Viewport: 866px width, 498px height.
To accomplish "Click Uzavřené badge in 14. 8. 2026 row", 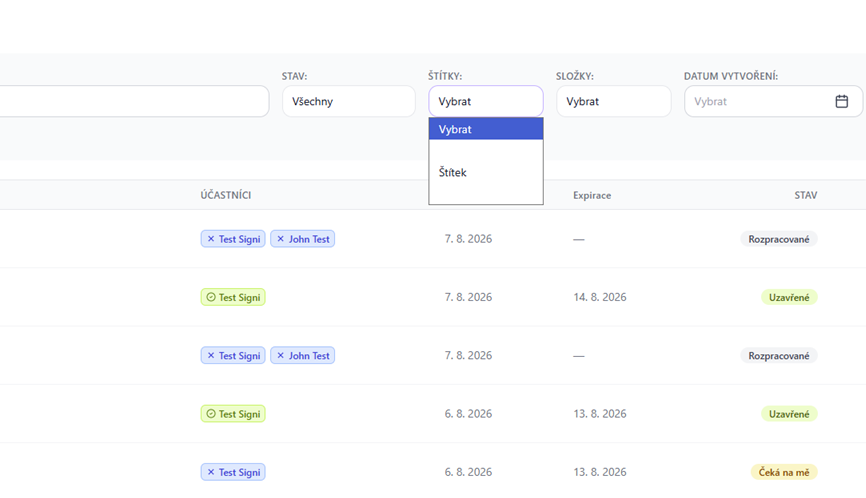I will pos(789,297).
